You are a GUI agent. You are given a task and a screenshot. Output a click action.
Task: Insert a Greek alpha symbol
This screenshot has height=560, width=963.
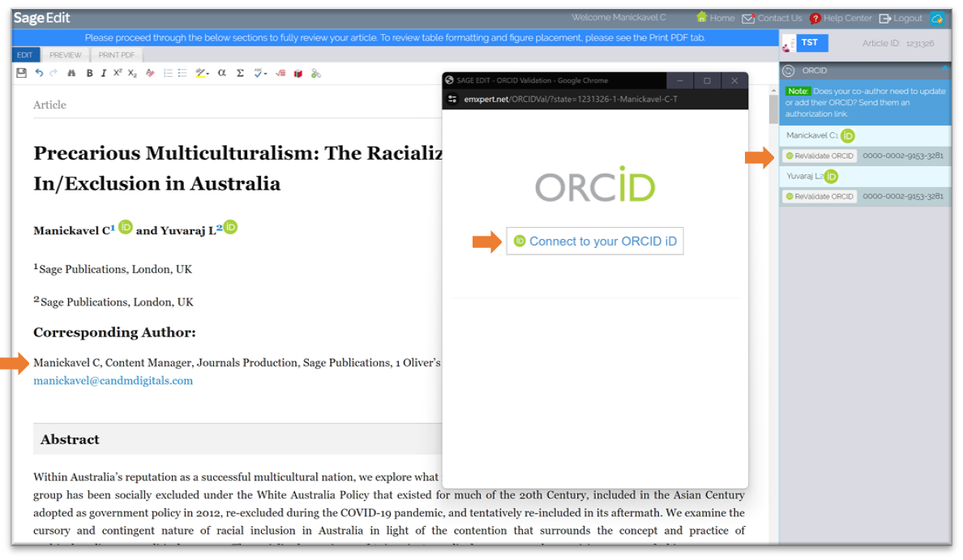221,73
